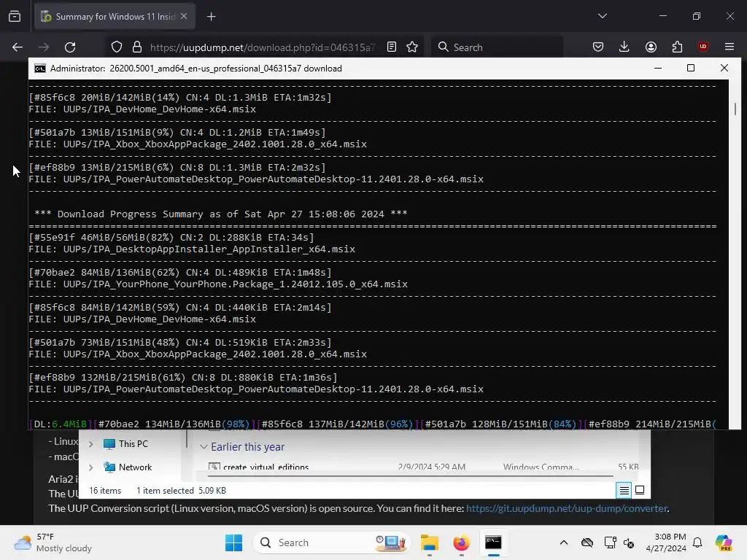The height and width of the screenshot is (560, 747).
Task: Go back to the previous page
Action: [x=18, y=47]
